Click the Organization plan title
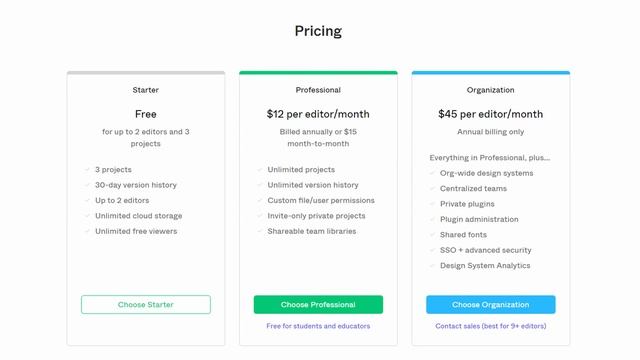 [491, 90]
